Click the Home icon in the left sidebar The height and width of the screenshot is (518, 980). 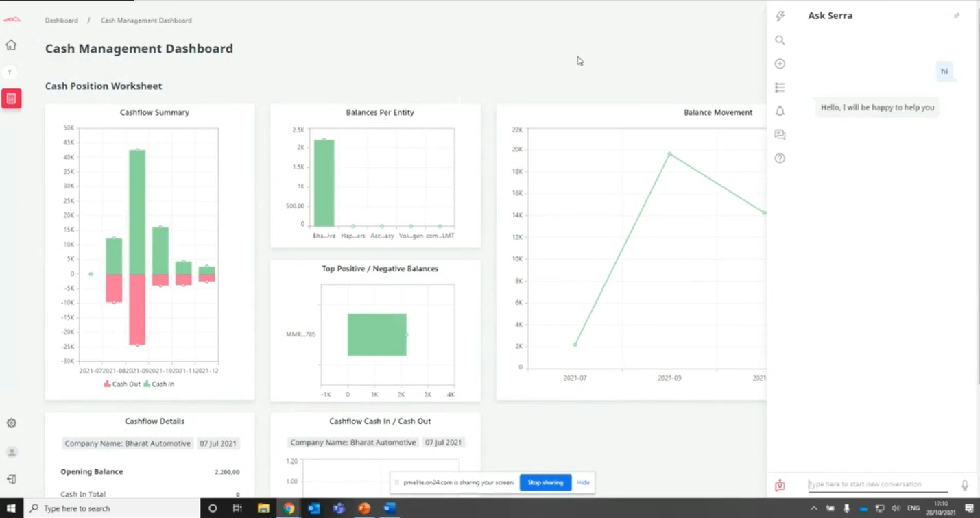pos(11,44)
